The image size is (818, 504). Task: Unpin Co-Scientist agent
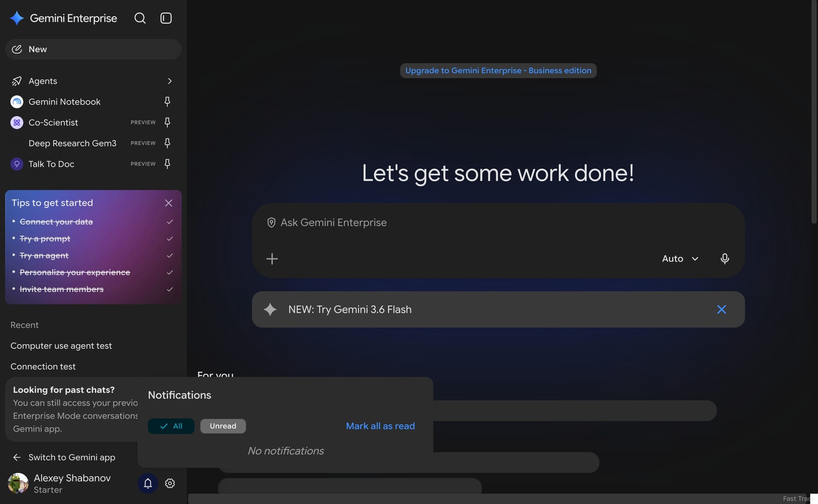(167, 122)
